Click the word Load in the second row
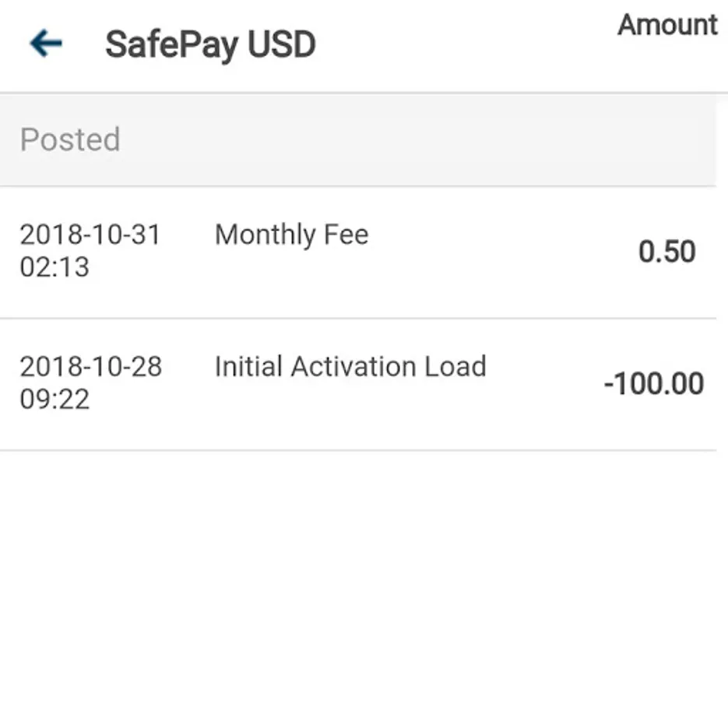 (455, 366)
